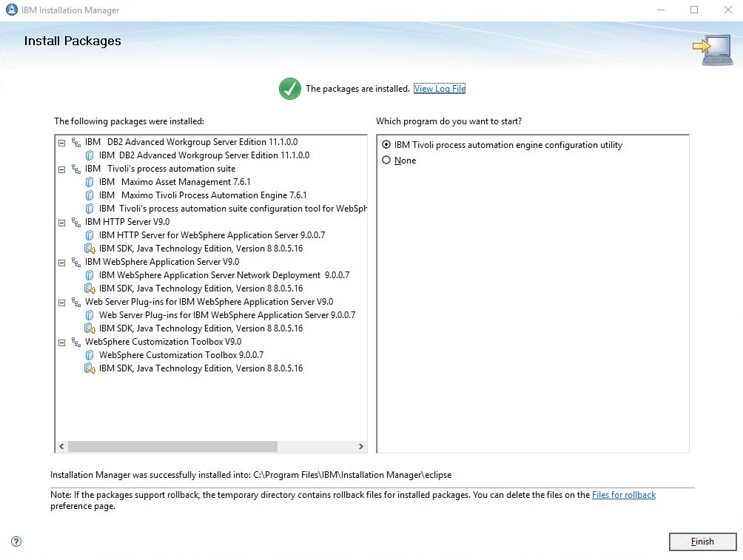Select 'IBM Maximo Tivoli Process Automation Engine 7.6.1' row
Screen dimensions: 743x560
pos(203,195)
